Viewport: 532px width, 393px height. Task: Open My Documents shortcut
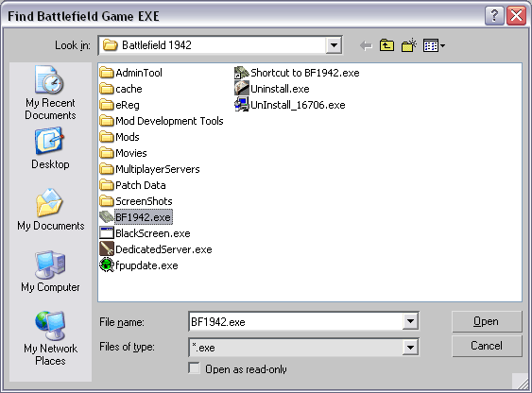[50, 210]
